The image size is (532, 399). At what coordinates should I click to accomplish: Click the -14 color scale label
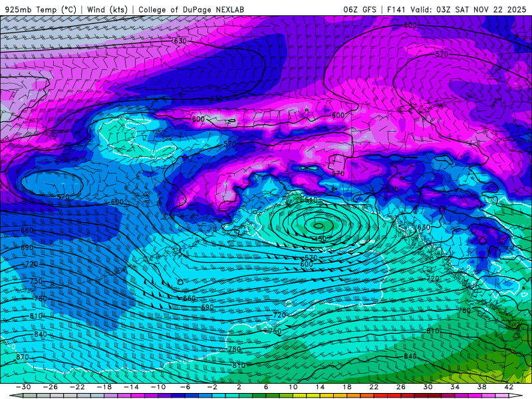pyautogui.click(x=131, y=387)
